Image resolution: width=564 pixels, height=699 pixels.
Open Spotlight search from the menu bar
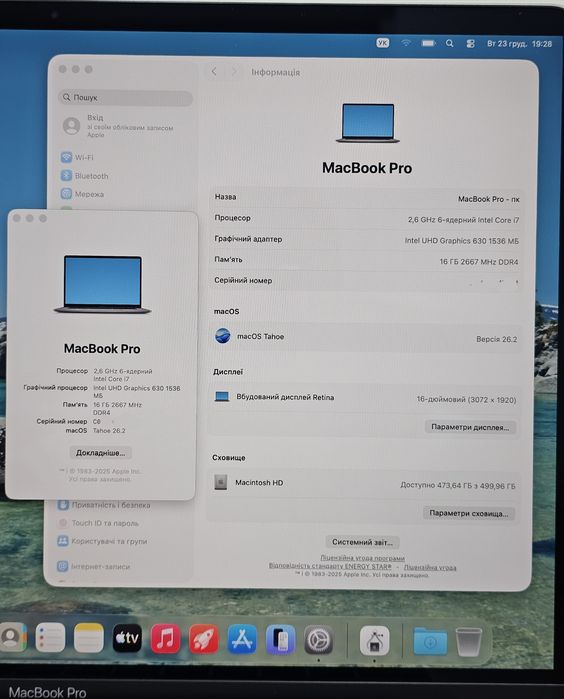tap(449, 43)
